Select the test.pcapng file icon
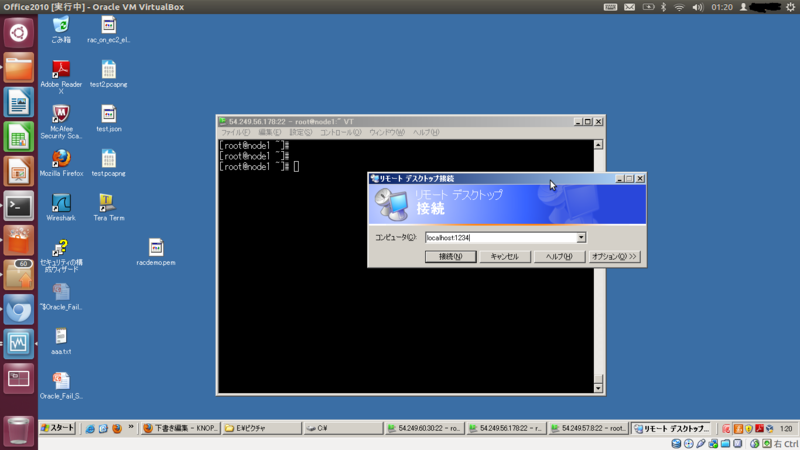 point(109,163)
